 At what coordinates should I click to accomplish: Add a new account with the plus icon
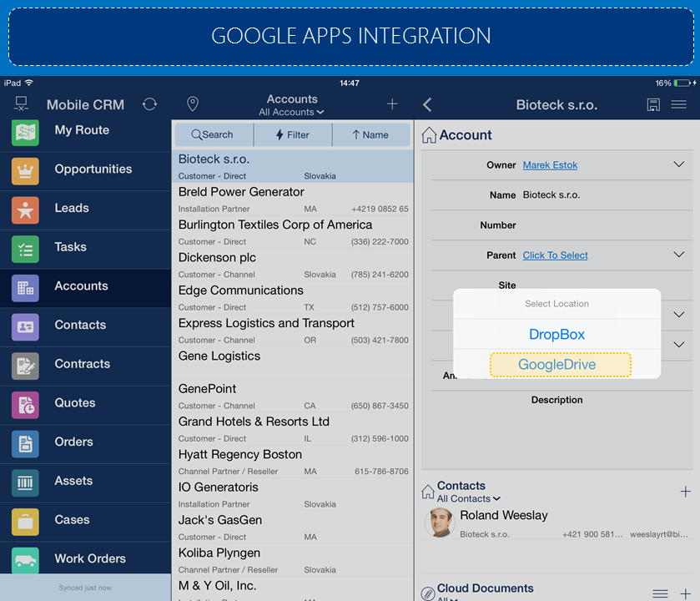click(x=392, y=104)
